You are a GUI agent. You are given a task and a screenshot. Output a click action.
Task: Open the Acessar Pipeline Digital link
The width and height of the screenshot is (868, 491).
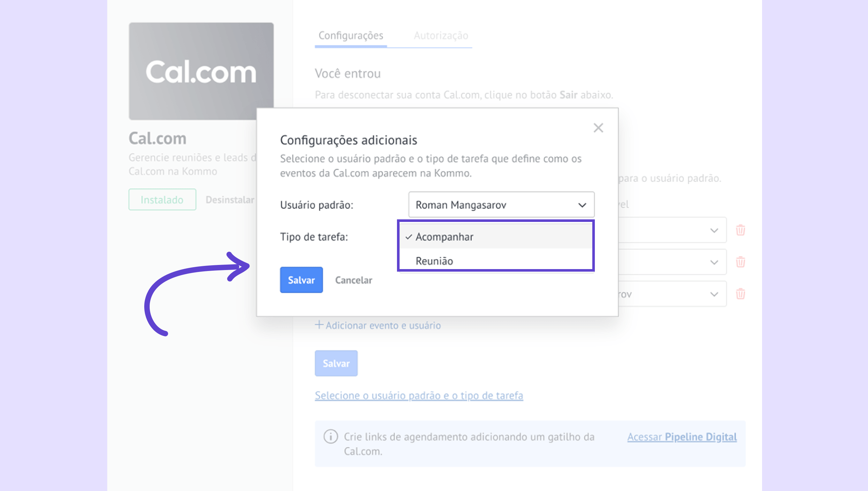[x=682, y=437]
